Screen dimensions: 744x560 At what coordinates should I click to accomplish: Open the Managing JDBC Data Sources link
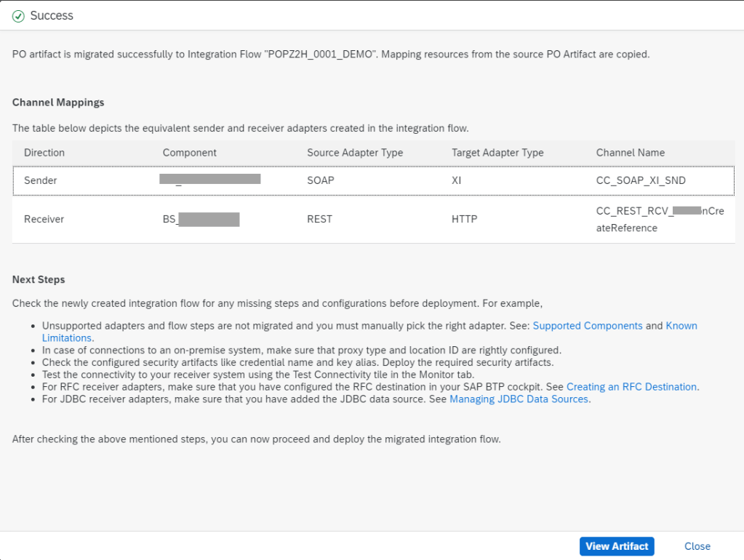click(x=519, y=399)
